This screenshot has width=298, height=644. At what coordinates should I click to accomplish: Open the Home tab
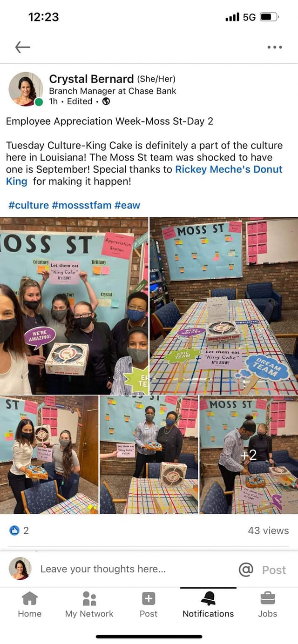point(29,605)
